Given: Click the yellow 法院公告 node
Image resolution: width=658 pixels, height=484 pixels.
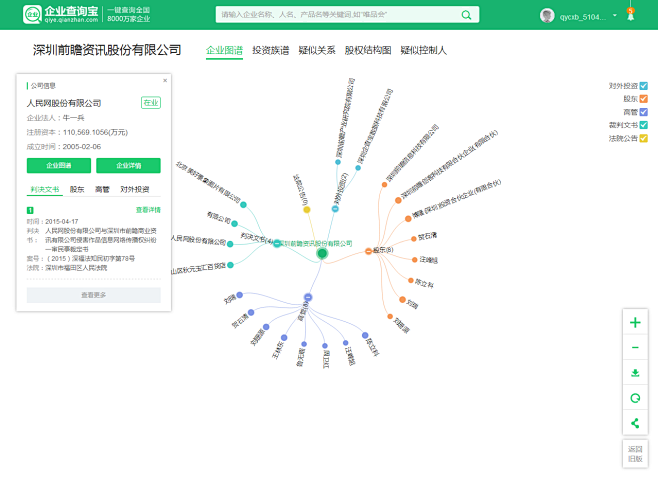Looking at the screenshot, I should tap(307, 209).
